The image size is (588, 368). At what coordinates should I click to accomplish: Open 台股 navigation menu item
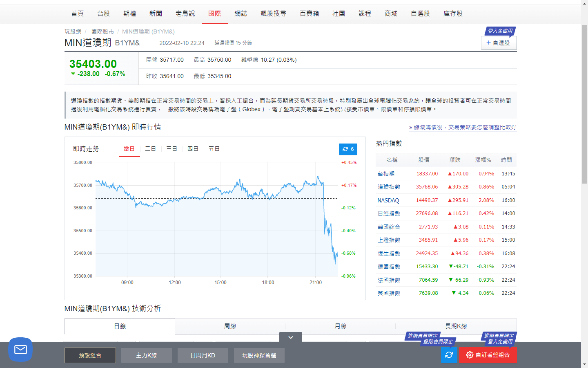[104, 13]
